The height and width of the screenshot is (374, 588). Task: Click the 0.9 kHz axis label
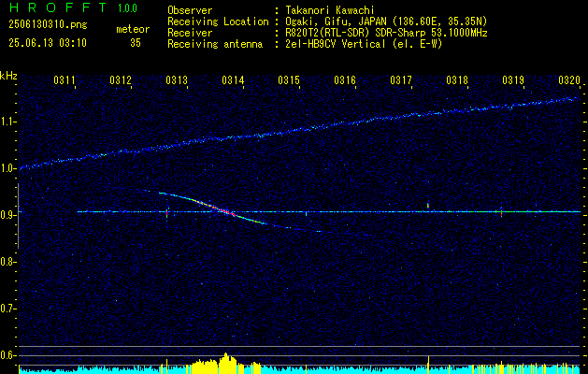(8, 215)
